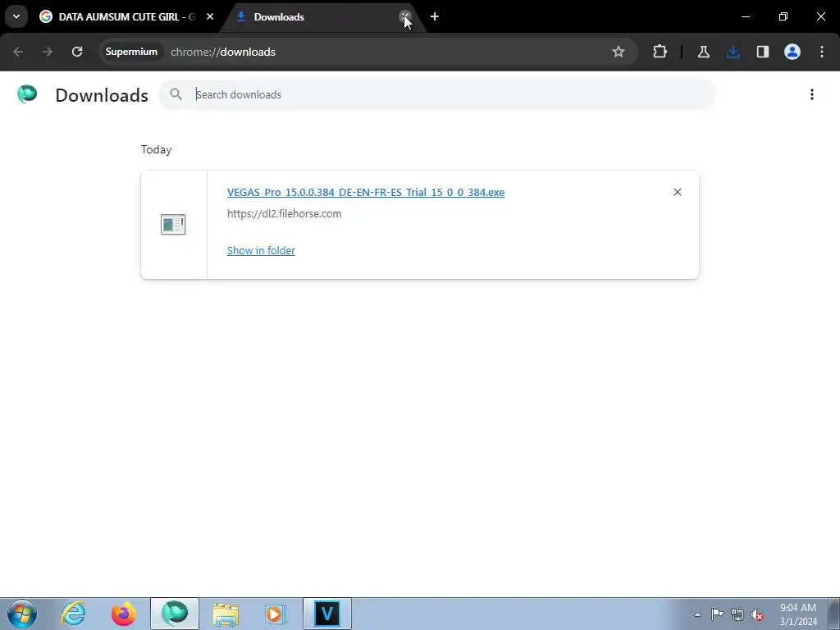This screenshot has height=630, width=840.
Task: Restore down the browser window
Action: click(x=783, y=16)
